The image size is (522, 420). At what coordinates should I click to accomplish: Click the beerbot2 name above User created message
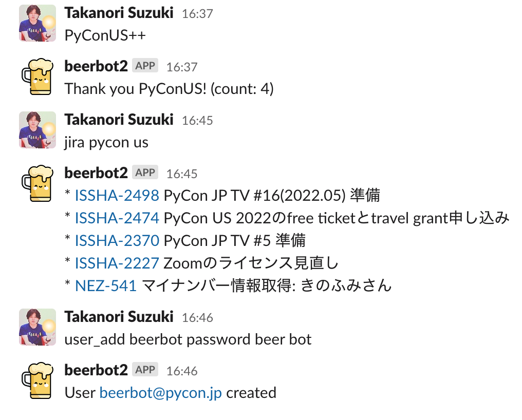[96, 370]
